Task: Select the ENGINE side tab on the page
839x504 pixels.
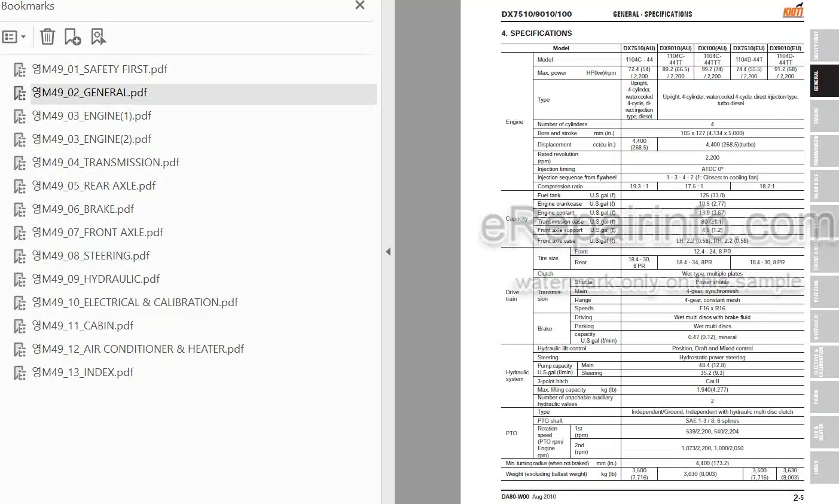Action: click(824, 115)
